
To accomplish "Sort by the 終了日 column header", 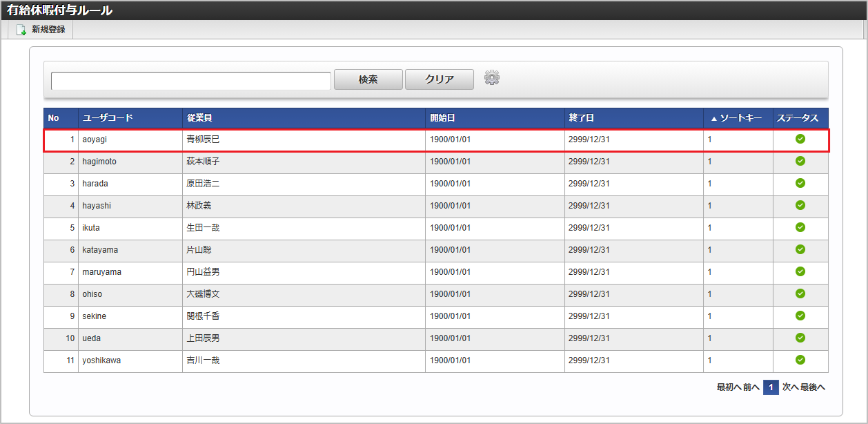I will pyautogui.click(x=634, y=118).
